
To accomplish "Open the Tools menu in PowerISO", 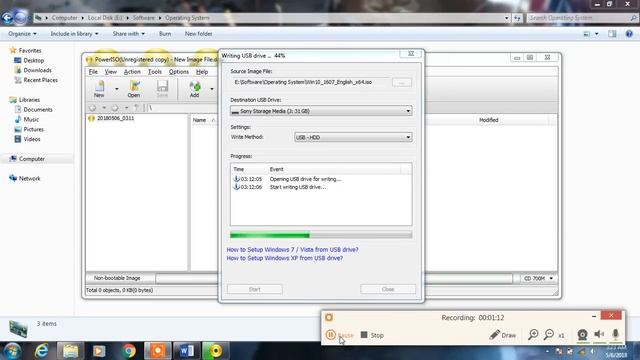I will (155, 72).
